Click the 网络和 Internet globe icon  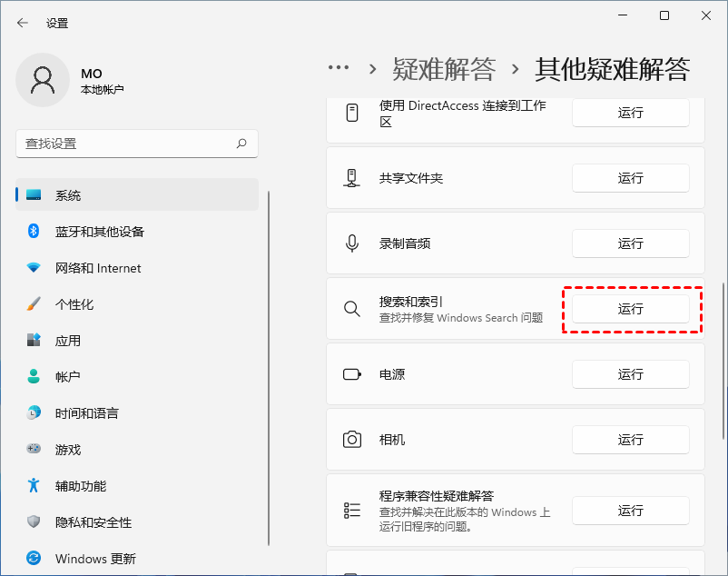click(x=32, y=268)
